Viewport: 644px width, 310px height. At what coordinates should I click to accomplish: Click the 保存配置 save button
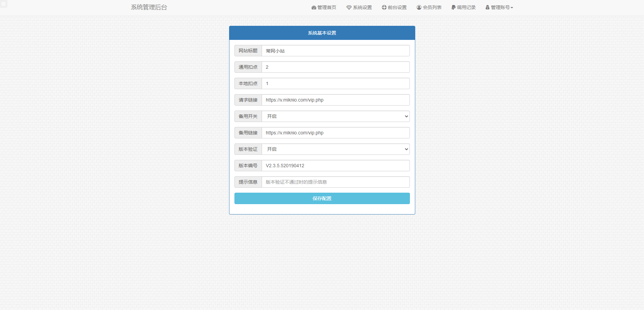[322, 198]
